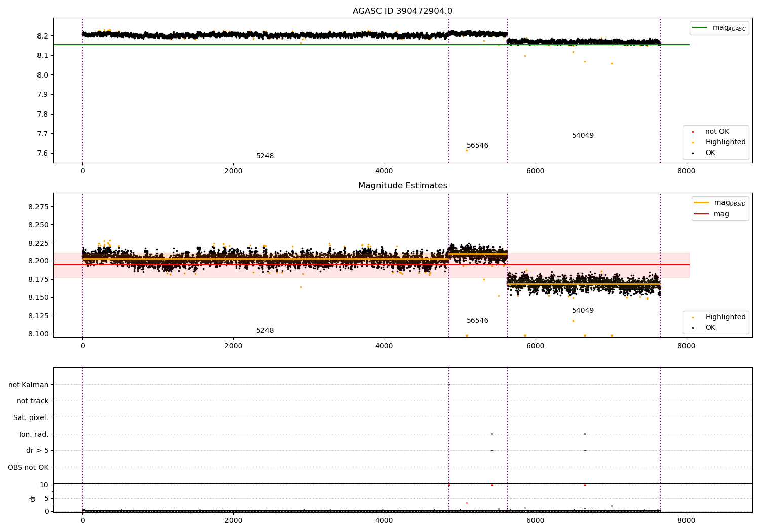Screen dimensions: 760x532
Task: Click the y-axis tick label '8.250'
Action: [x=39, y=225]
